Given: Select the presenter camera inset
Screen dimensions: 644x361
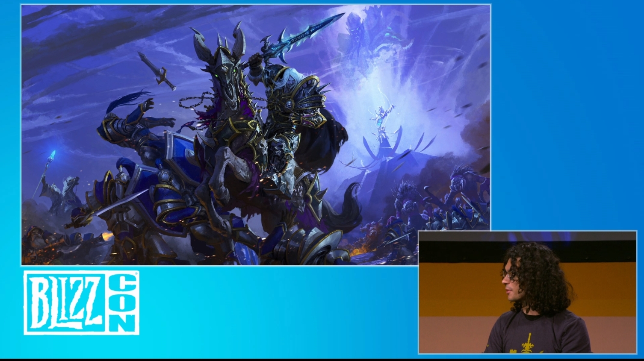Looking at the screenshot, I should [x=527, y=292].
